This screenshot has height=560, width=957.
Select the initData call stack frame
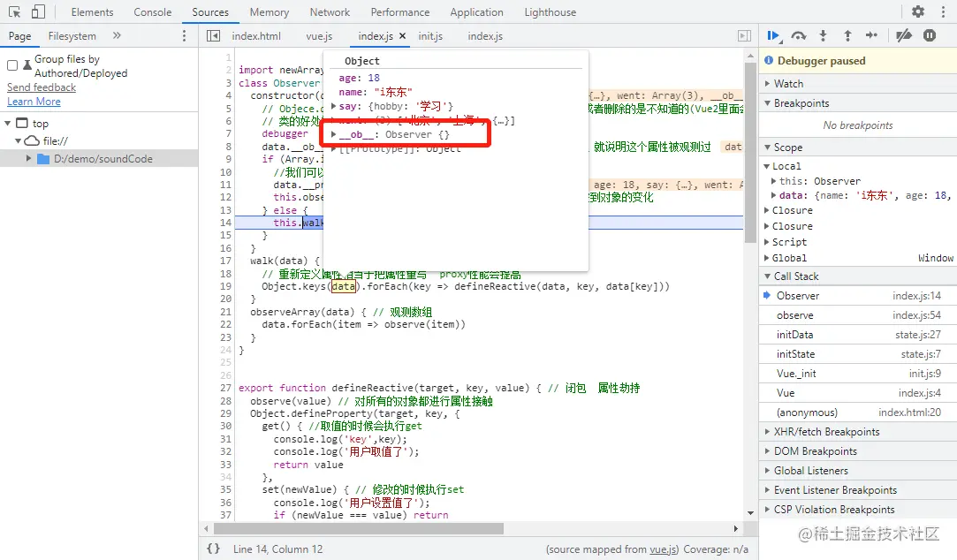[858, 335]
